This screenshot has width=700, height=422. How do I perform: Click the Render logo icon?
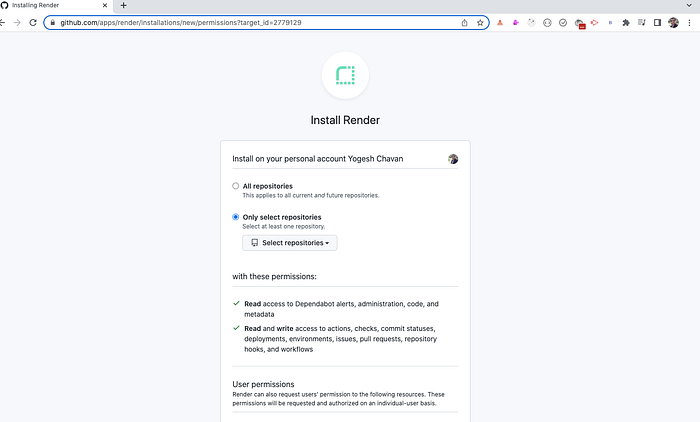(345, 75)
